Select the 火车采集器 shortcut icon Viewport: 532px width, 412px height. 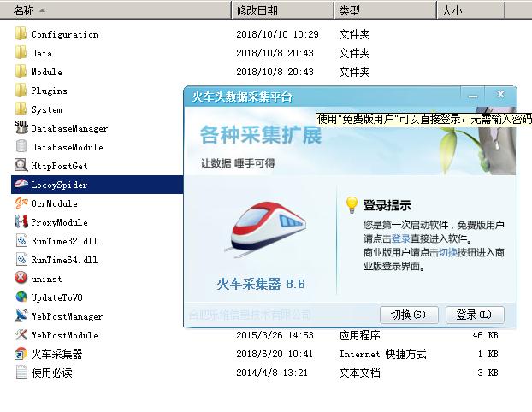(21, 354)
